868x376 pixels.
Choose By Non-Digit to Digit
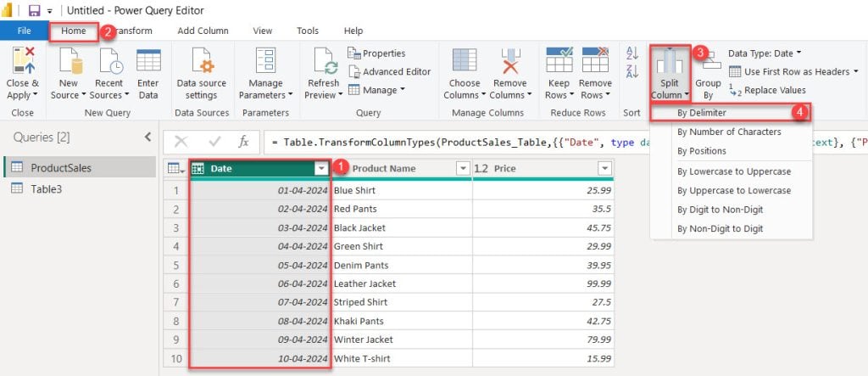point(731,228)
